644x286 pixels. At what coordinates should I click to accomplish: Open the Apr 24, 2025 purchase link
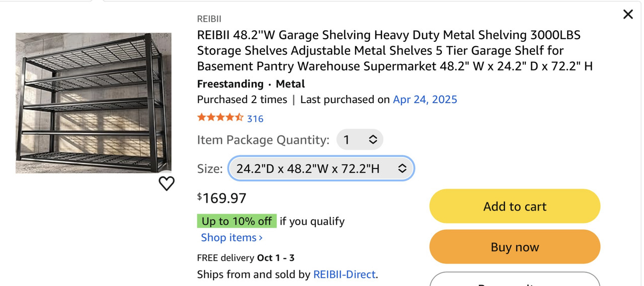(x=425, y=100)
